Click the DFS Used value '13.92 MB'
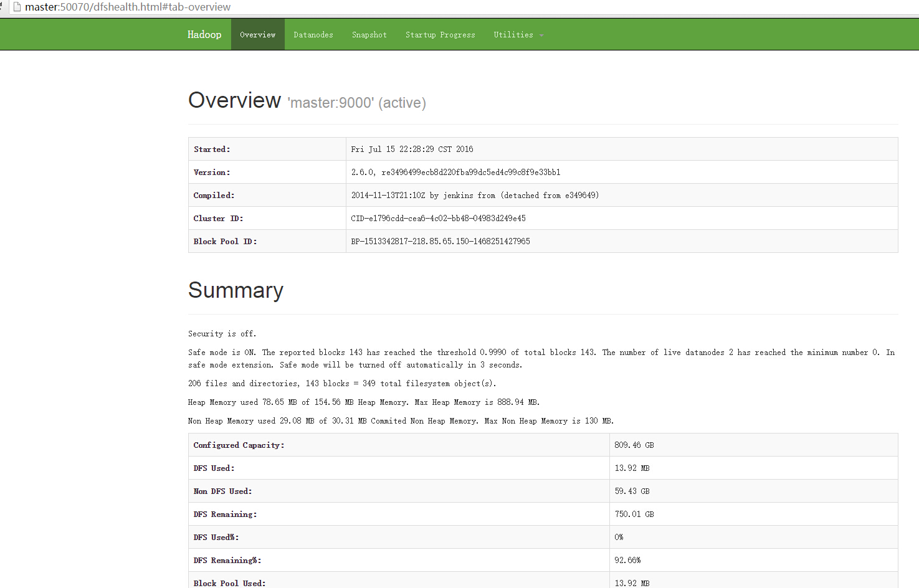The width and height of the screenshot is (919, 588). 632,468
